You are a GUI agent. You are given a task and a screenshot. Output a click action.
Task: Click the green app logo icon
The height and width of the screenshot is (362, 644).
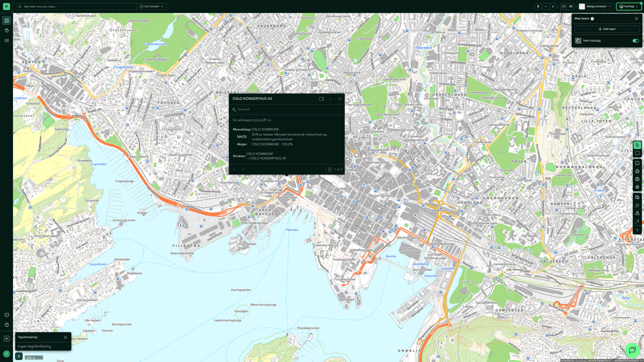[7, 7]
